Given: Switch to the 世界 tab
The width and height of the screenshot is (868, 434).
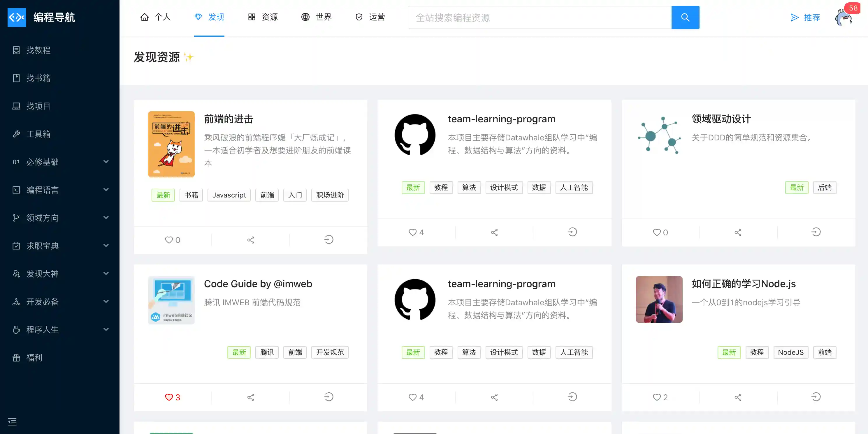Looking at the screenshot, I should [x=316, y=17].
